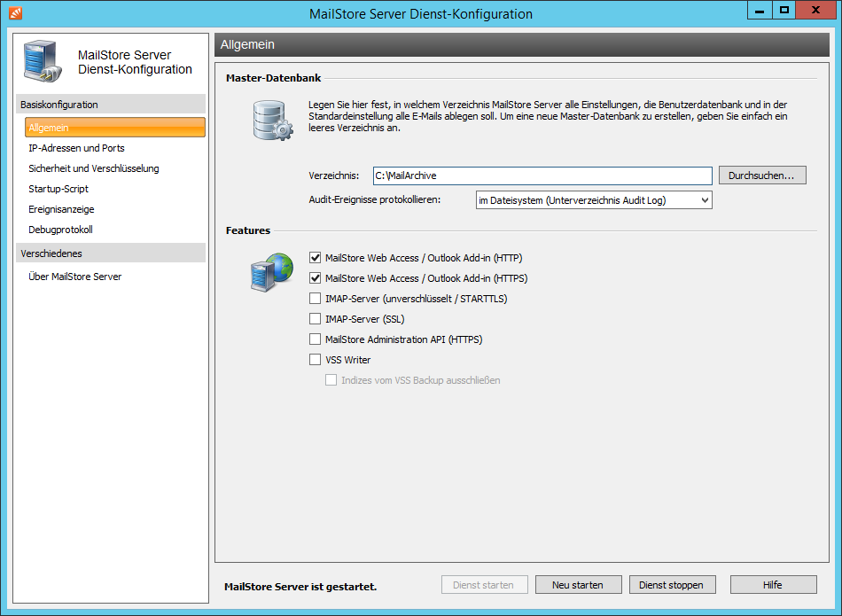Click the greyed Dienst starten button
Screen dimensions: 842x616
click(x=484, y=585)
